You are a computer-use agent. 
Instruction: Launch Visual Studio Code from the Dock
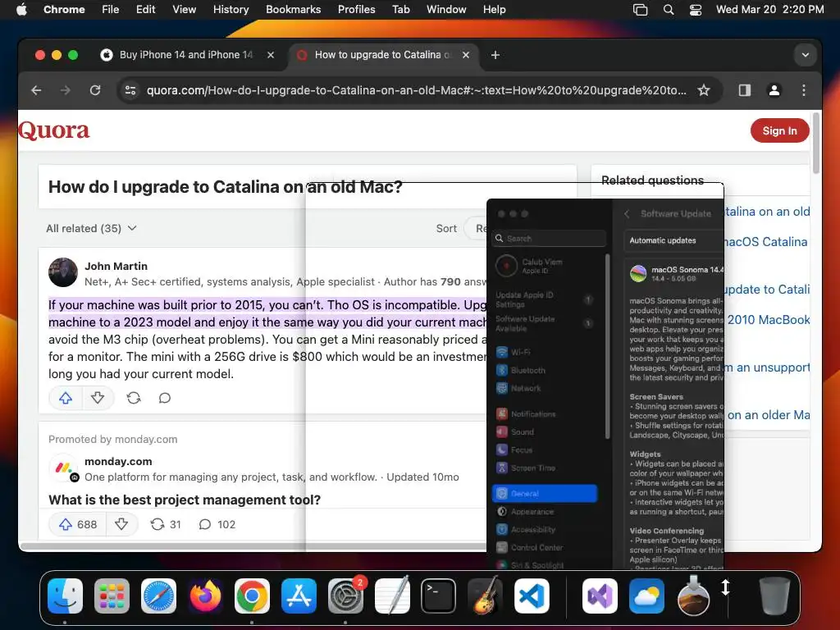click(532, 596)
